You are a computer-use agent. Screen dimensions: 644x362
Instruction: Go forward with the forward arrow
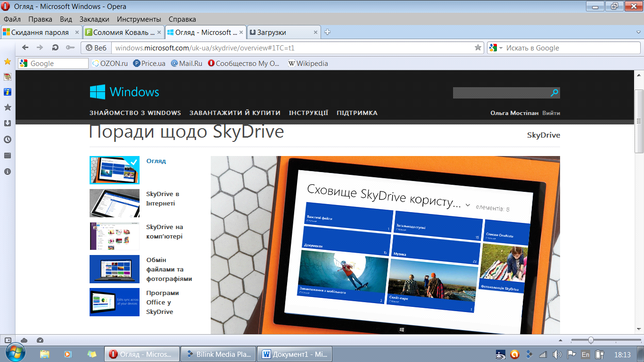click(x=40, y=48)
